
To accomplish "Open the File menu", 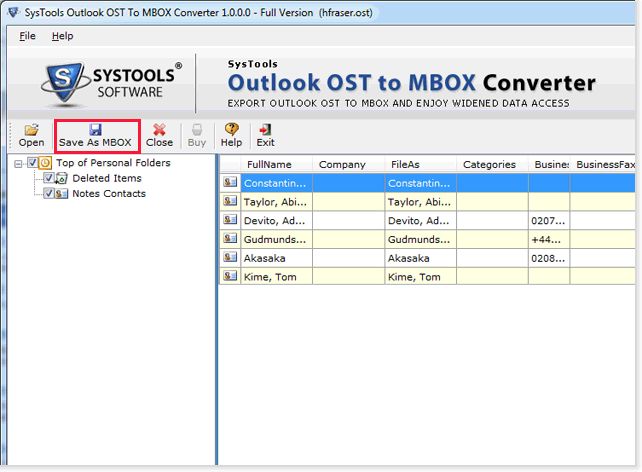I will pos(27,36).
